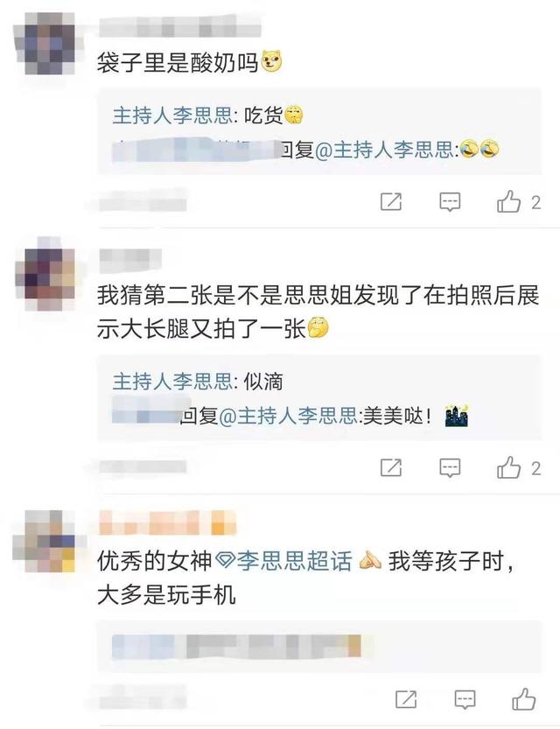560x729 pixels.
Task: Open blurred reply under 优秀的女神 comment
Action: pos(236,646)
